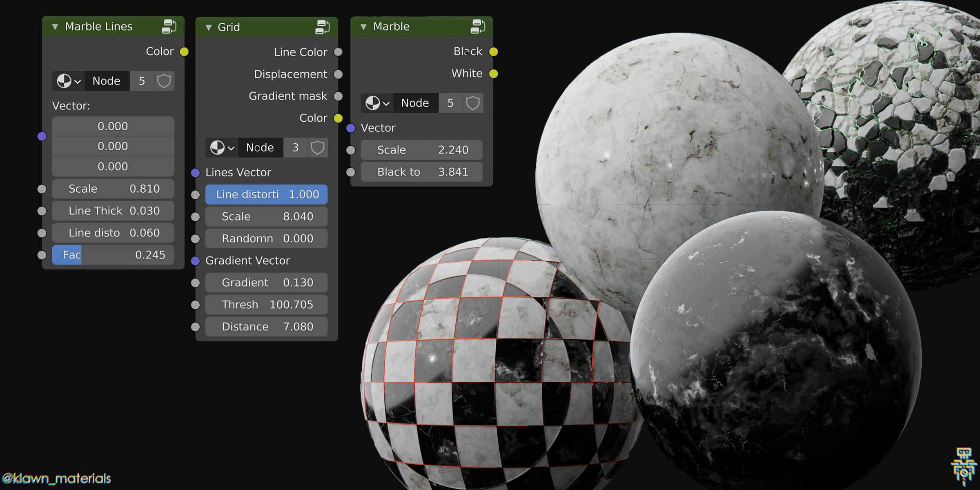Toggle fake user shield on Marble Lines node

(x=164, y=81)
